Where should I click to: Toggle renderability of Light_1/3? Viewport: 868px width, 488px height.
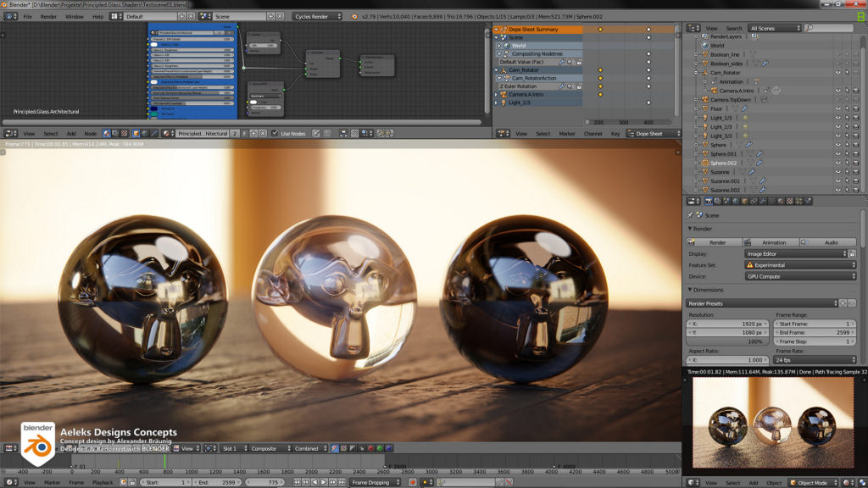856,118
